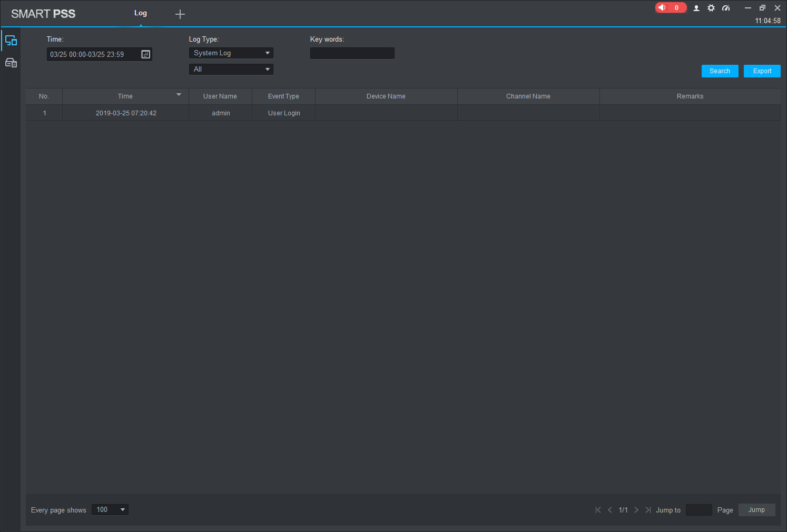Select the 2019-03-25 07:20:42 log entry

pos(404,113)
